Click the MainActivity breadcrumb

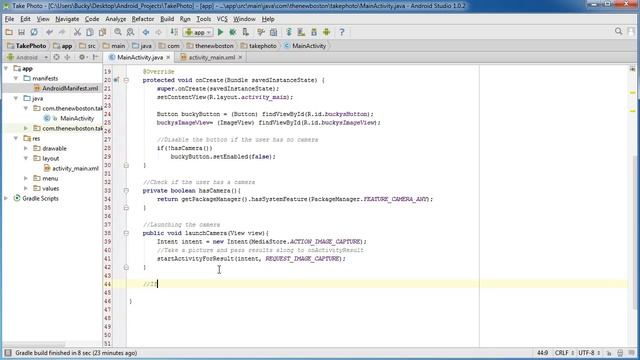[x=305, y=46]
